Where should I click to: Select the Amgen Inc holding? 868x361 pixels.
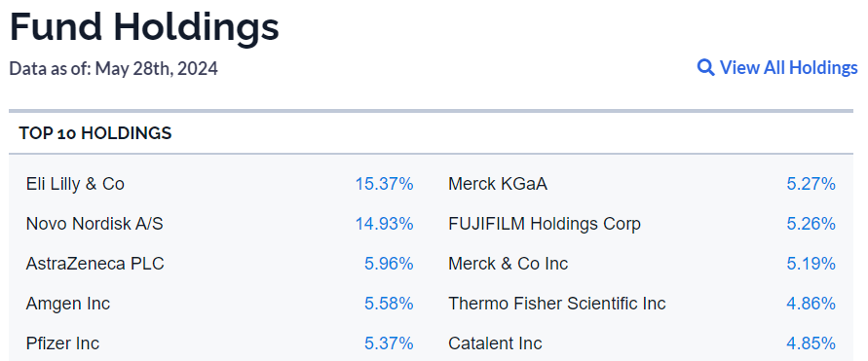tap(68, 304)
